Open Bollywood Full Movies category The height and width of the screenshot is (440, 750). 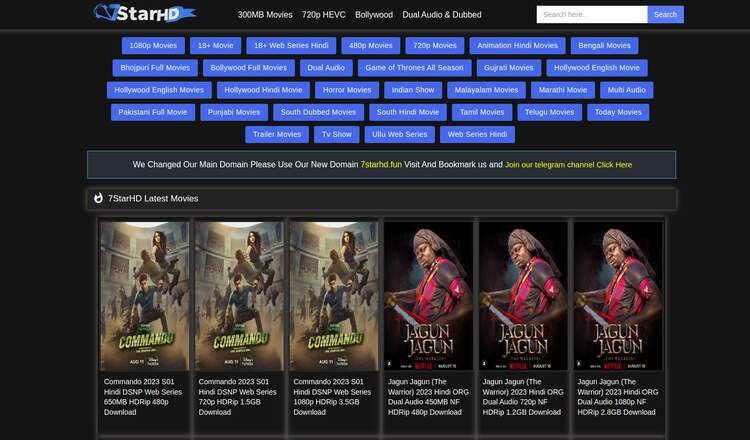coord(249,68)
